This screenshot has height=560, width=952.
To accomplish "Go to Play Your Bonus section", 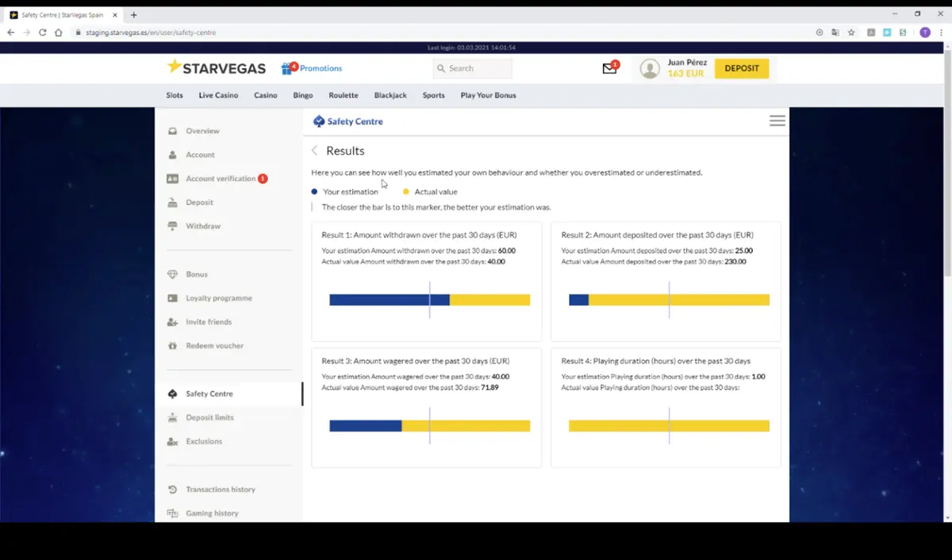I will click(488, 95).
